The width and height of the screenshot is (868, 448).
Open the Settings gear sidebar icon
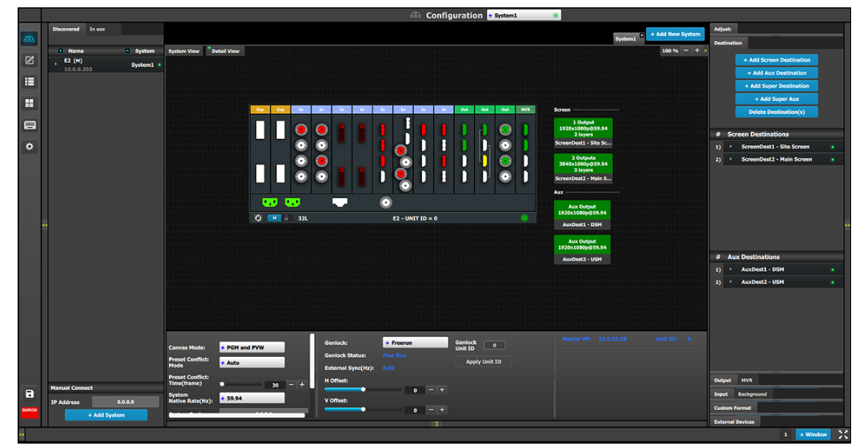(x=29, y=147)
